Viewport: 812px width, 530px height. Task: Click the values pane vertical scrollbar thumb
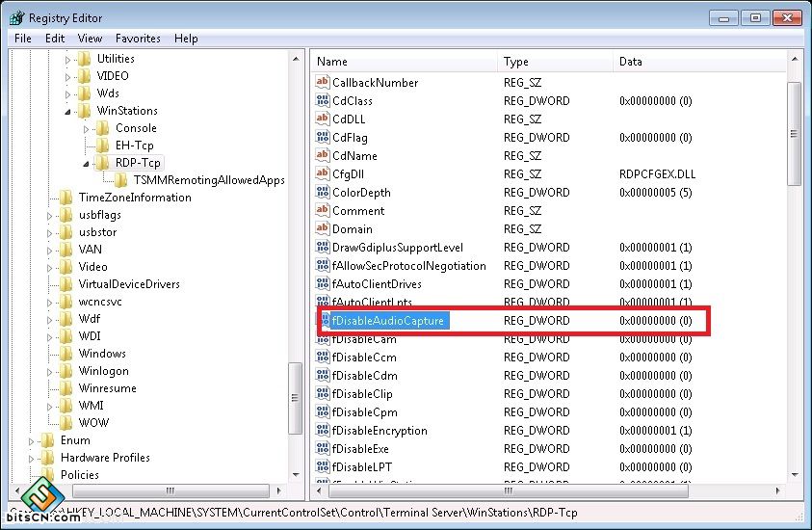(x=794, y=133)
